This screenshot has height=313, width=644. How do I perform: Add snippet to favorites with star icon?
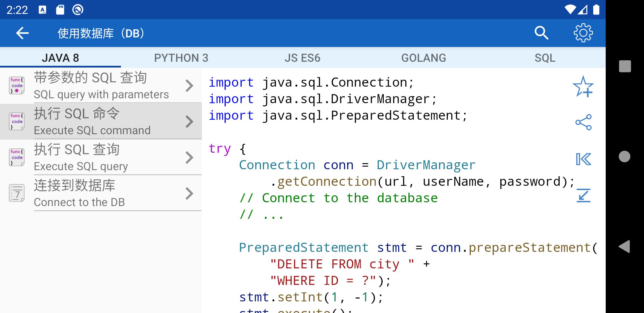click(583, 86)
